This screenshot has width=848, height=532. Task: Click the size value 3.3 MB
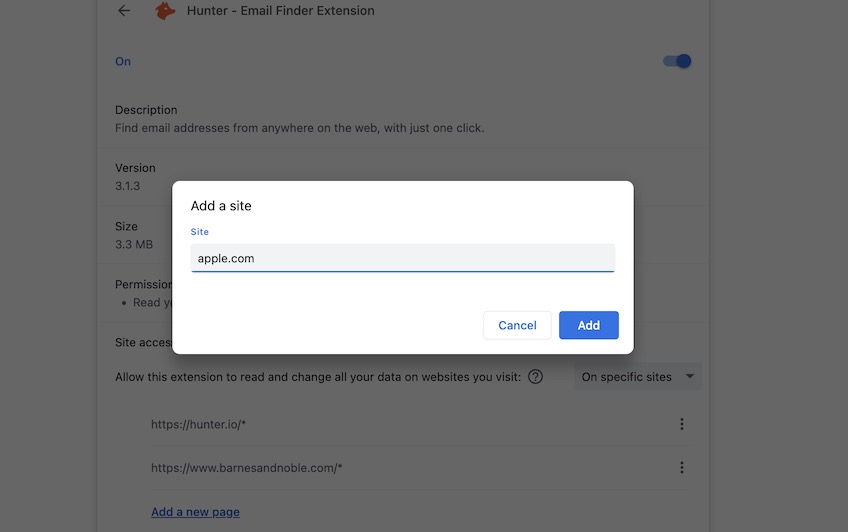click(134, 244)
